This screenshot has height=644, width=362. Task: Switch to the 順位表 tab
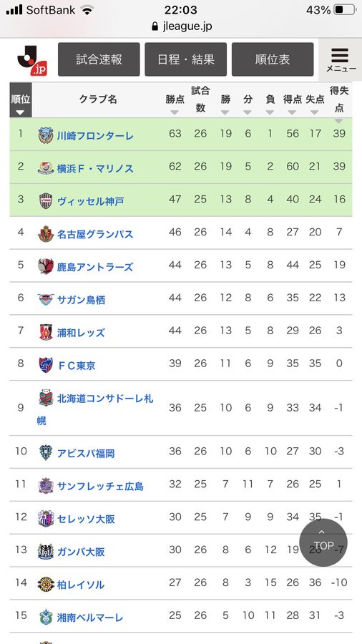pyautogui.click(x=273, y=59)
